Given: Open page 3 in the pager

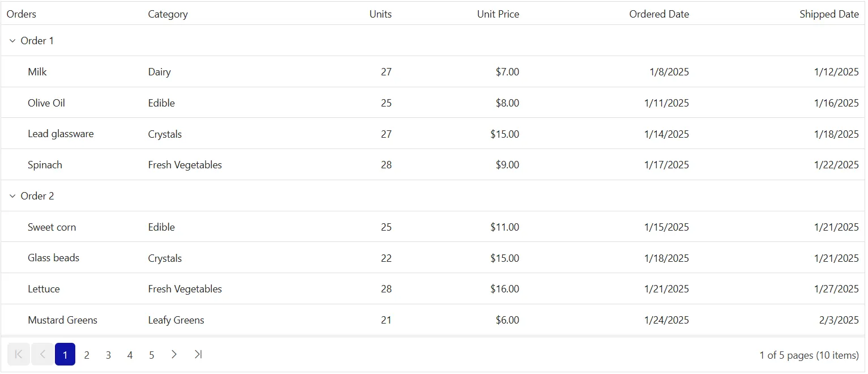Looking at the screenshot, I should (108, 355).
